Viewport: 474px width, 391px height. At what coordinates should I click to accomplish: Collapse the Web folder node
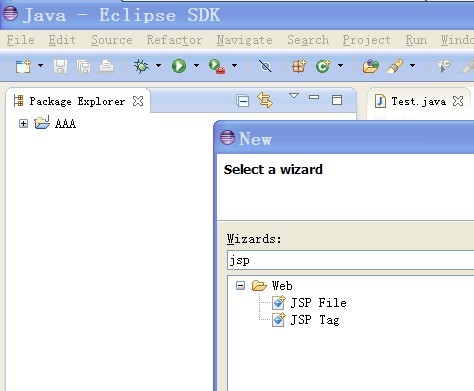[x=240, y=285]
